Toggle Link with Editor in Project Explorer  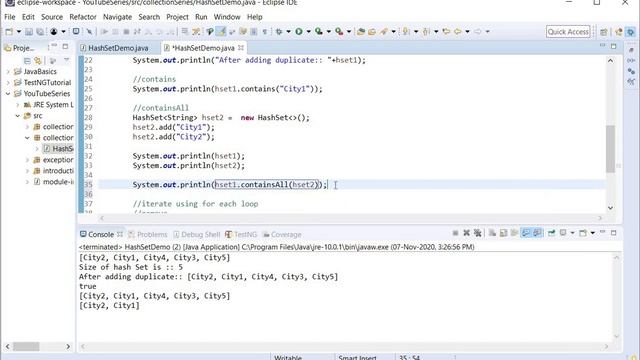click(x=38, y=61)
